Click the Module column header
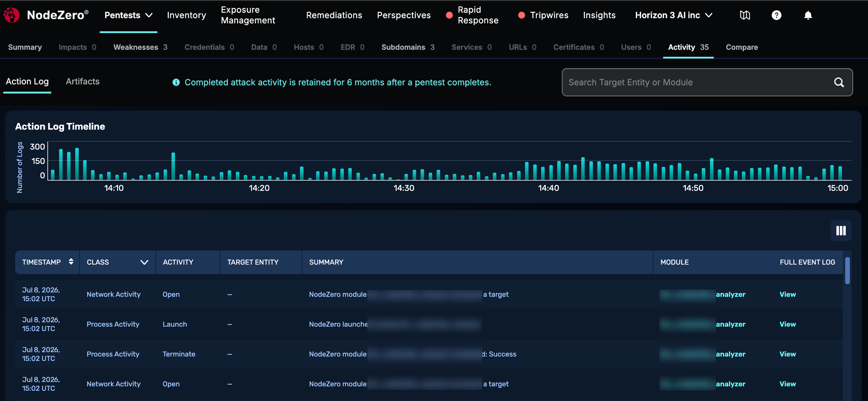The height and width of the screenshot is (401, 868). tap(674, 262)
